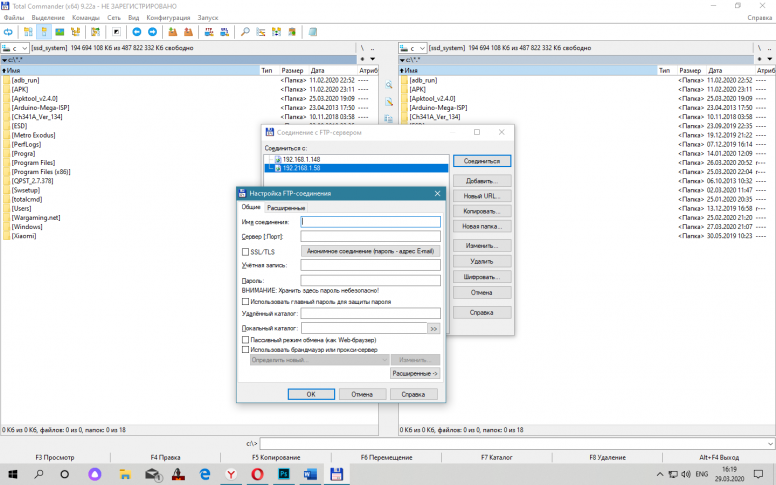
Task: Open the search magnifier toolbar icon
Action: tap(245, 32)
